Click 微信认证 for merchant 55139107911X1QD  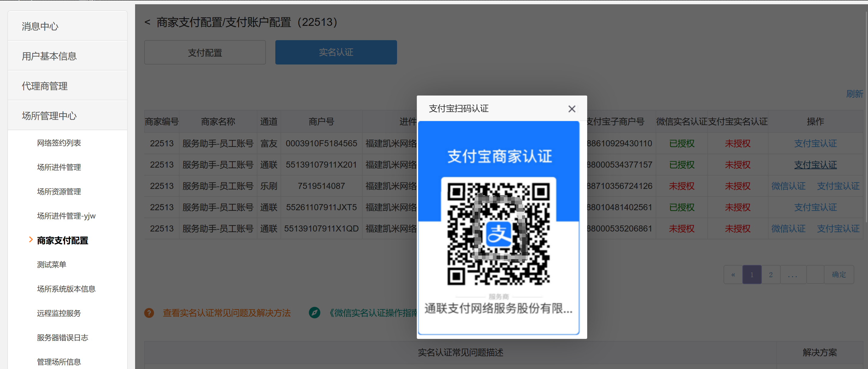point(789,228)
